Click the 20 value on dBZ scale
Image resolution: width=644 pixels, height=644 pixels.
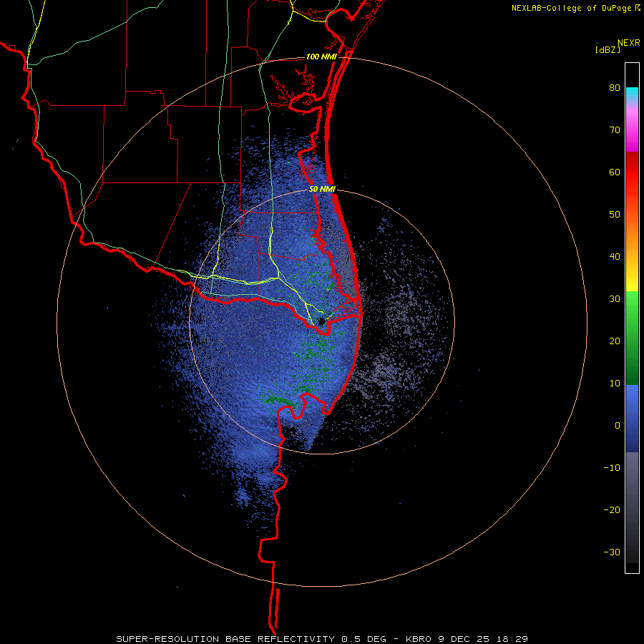(x=615, y=341)
